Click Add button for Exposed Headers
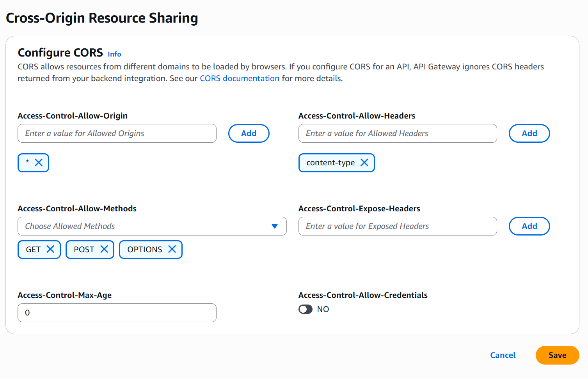Image resolution: width=588 pixels, height=379 pixels. (x=529, y=226)
